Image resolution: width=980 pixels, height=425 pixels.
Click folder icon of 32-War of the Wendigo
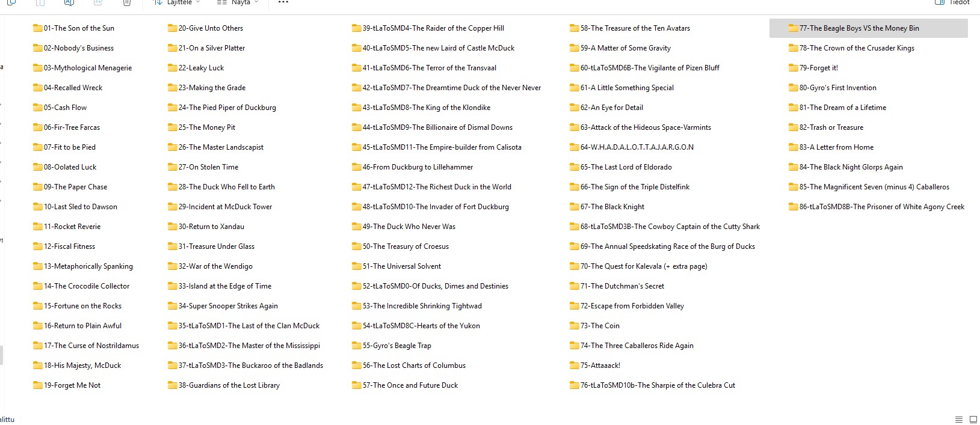tap(173, 266)
